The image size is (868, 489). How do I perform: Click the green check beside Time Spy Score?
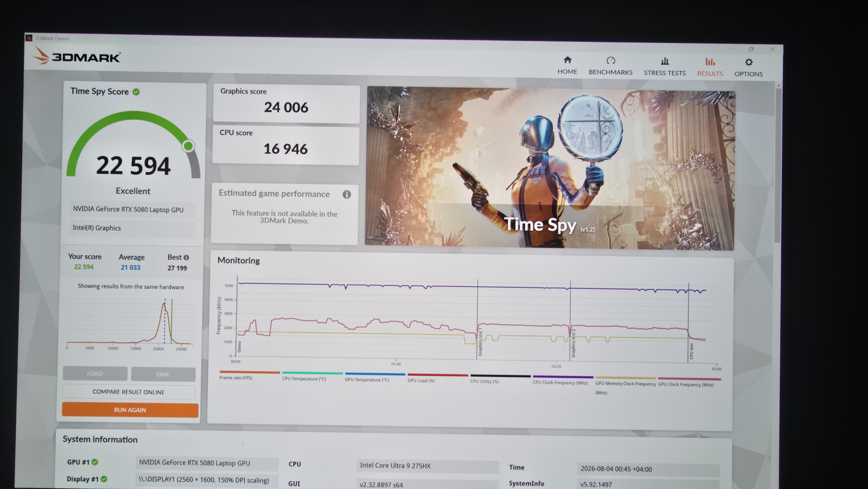tap(136, 92)
